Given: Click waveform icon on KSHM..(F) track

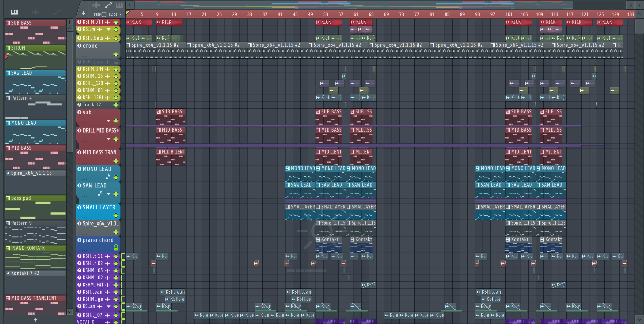Looking at the screenshot, I should pyautogui.click(x=108, y=22).
